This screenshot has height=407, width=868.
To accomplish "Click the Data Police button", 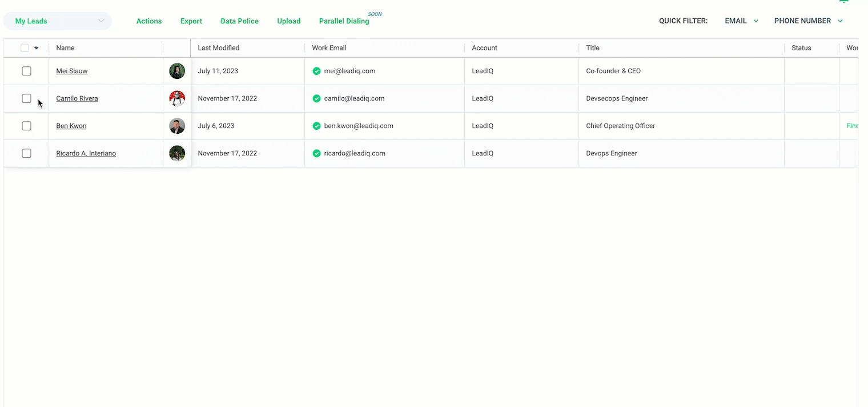I will point(239,21).
